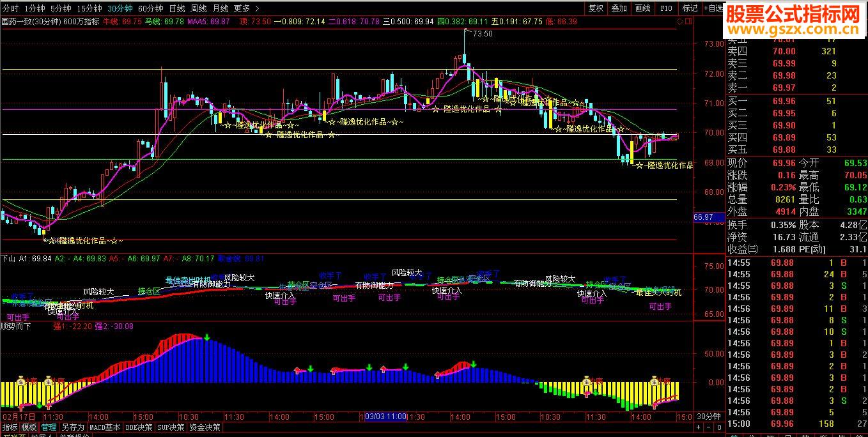Viewport: 868px width, 437px height.
Task: Click the 另存为 save-as tab
Action: 72,427
